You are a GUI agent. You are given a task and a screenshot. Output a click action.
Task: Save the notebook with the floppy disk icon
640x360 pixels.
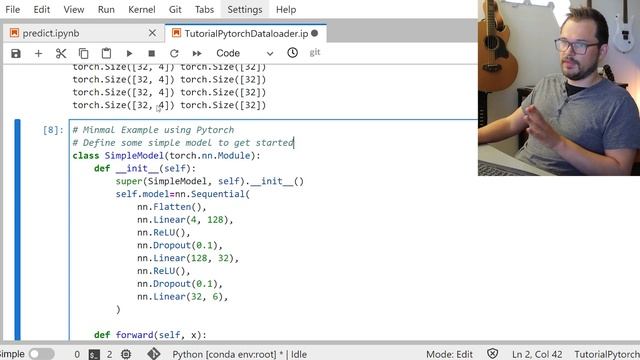[16, 53]
